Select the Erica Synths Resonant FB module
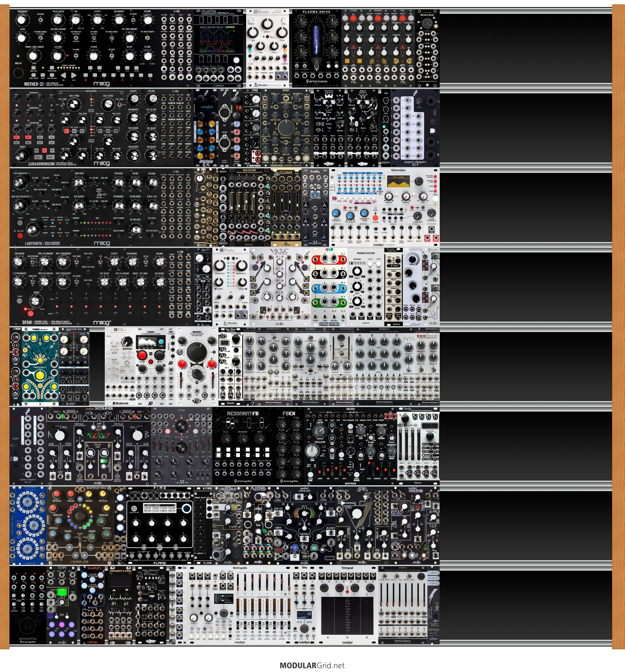 243,446
